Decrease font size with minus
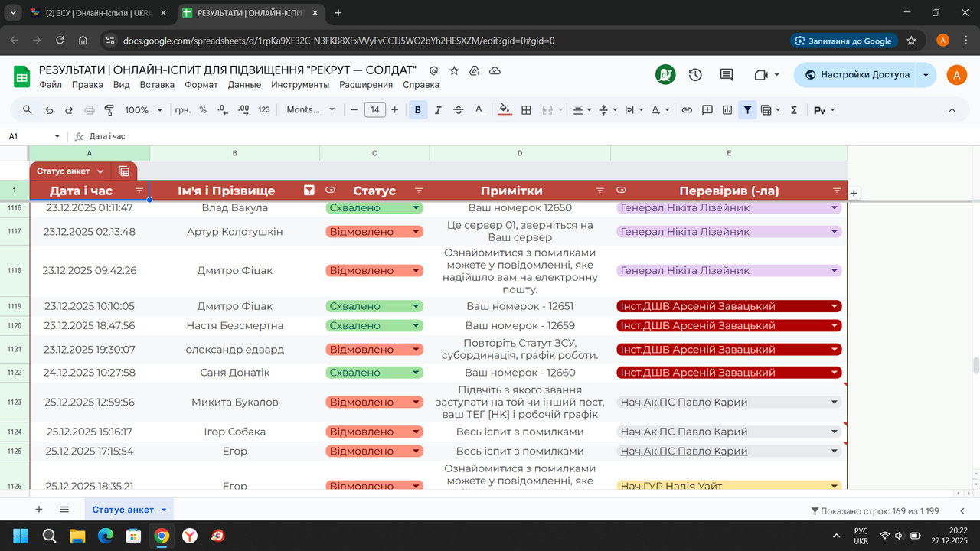Image resolution: width=980 pixels, height=551 pixels. tap(354, 110)
